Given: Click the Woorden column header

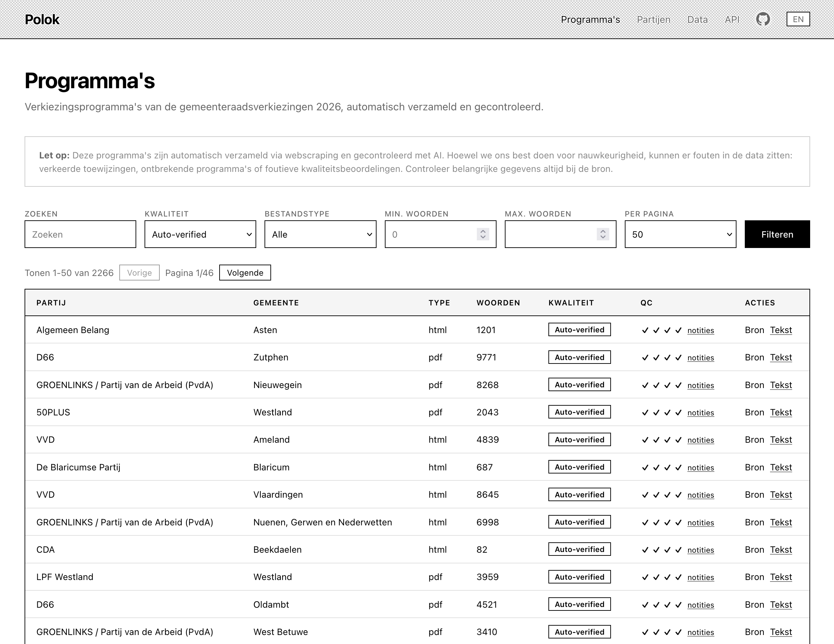Looking at the screenshot, I should [x=498, y=303].
